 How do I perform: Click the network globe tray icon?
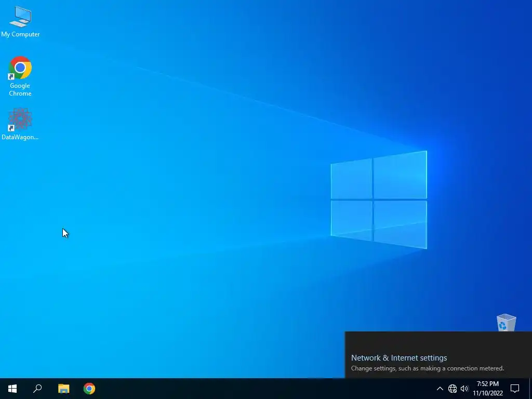453,389
